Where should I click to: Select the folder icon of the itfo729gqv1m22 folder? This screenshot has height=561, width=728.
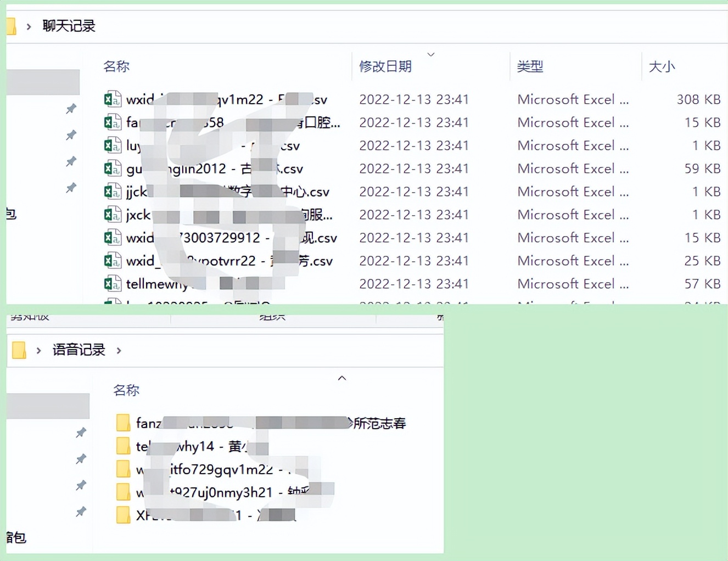(x=123, y=469)
